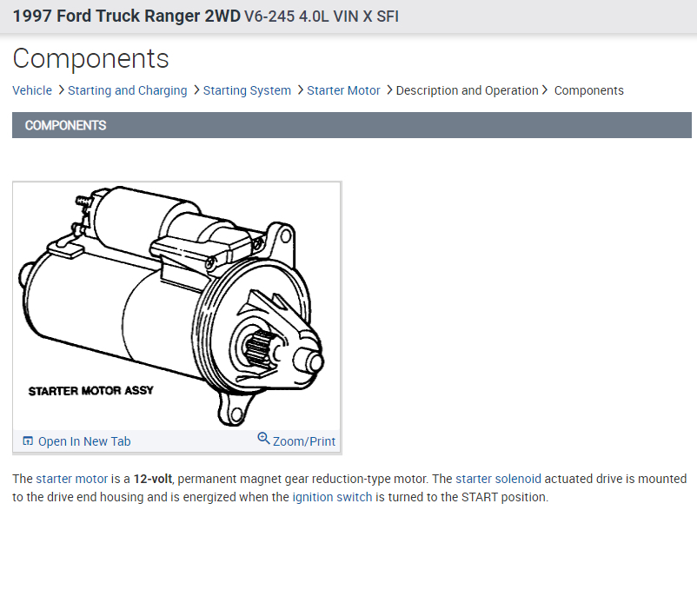Click the Zoom/Print magnifier icon
Screen dimensions: 697x616
[263, 438]
